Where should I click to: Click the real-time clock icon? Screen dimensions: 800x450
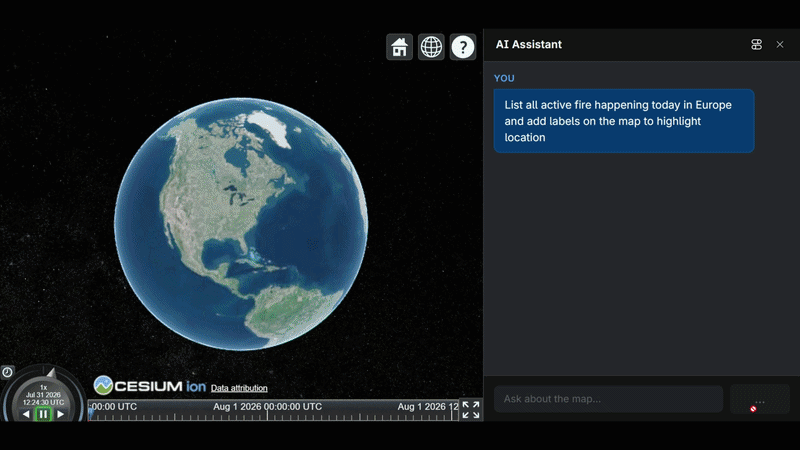click(x=7, y=372)
